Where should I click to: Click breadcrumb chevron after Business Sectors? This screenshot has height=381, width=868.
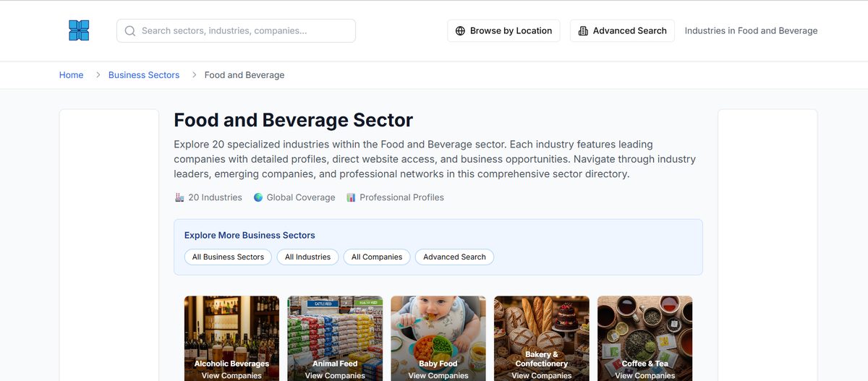195,75
